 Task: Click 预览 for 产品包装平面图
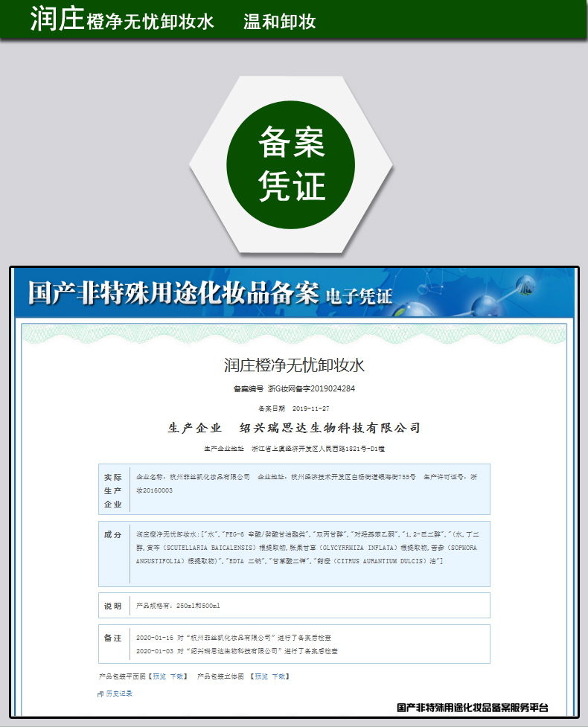[159, 676]
